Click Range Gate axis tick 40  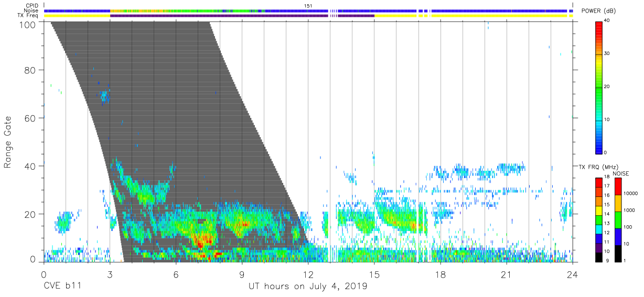pos(30,166)
